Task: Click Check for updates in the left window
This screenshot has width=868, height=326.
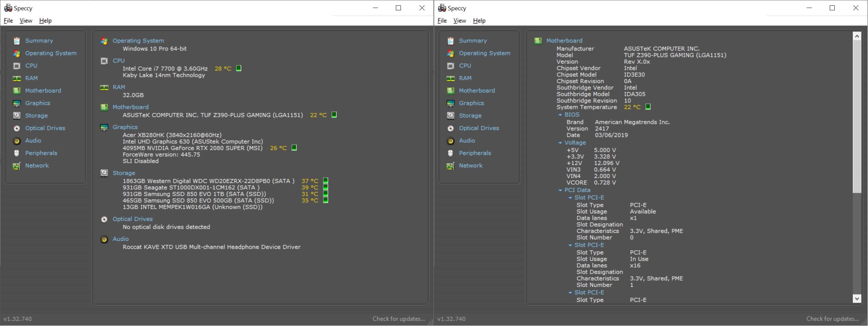Action: pos(398,319)
